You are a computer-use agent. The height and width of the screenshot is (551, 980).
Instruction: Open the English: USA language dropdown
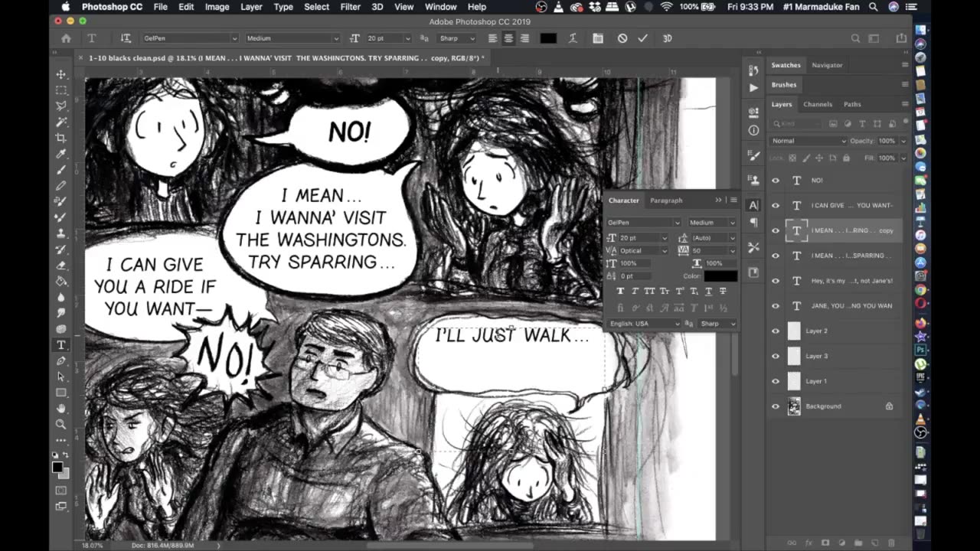coord(644,324)
